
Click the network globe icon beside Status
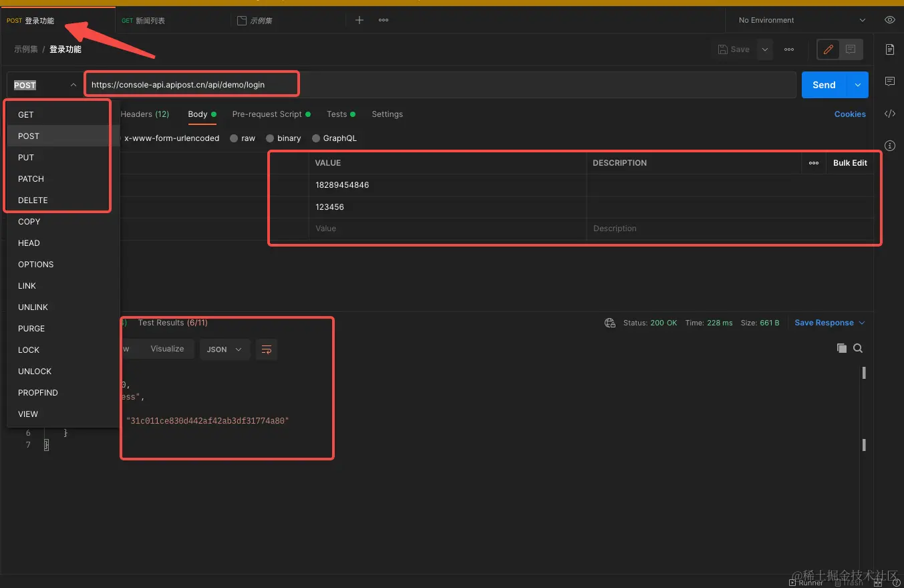[x=609, y=323]
